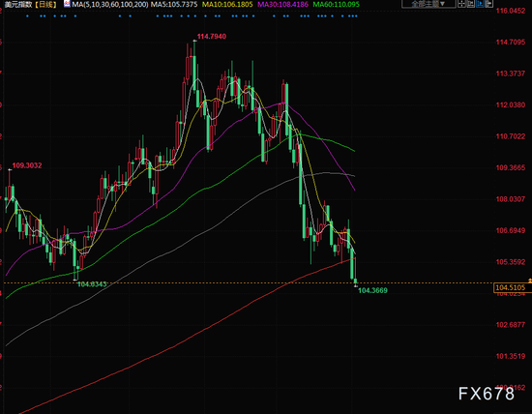Select the green MA60:110.095 legend
This screenshot has height=414, width=532.
coord(336,5)
